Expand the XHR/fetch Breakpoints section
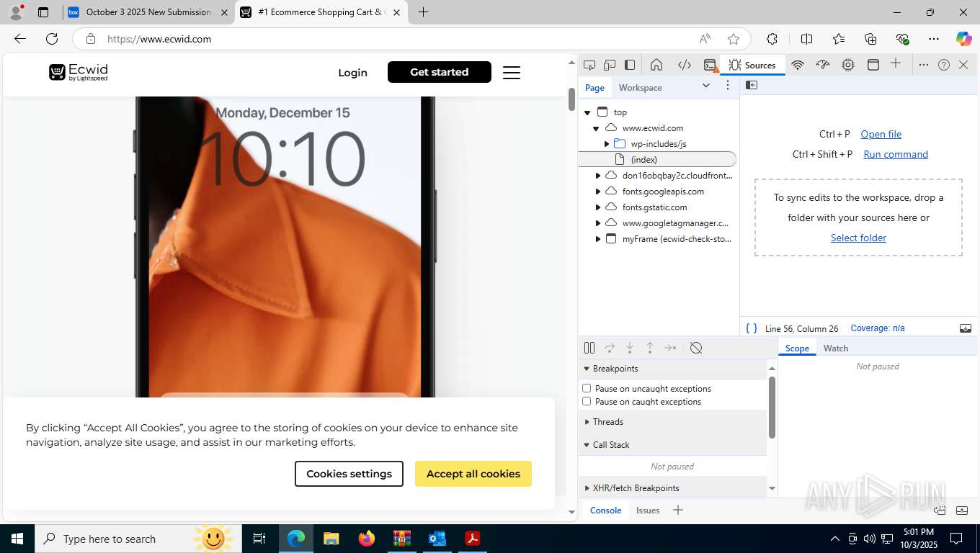The width and height of the screenshot is (980, 553). coord(587,488)
